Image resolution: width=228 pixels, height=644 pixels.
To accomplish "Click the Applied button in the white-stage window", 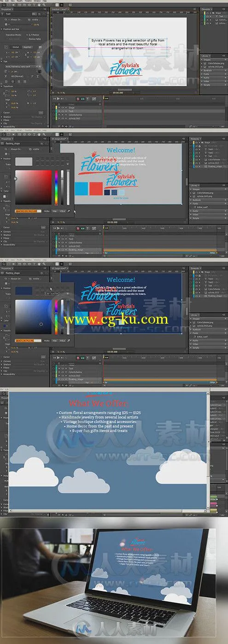I will point(27,47).
